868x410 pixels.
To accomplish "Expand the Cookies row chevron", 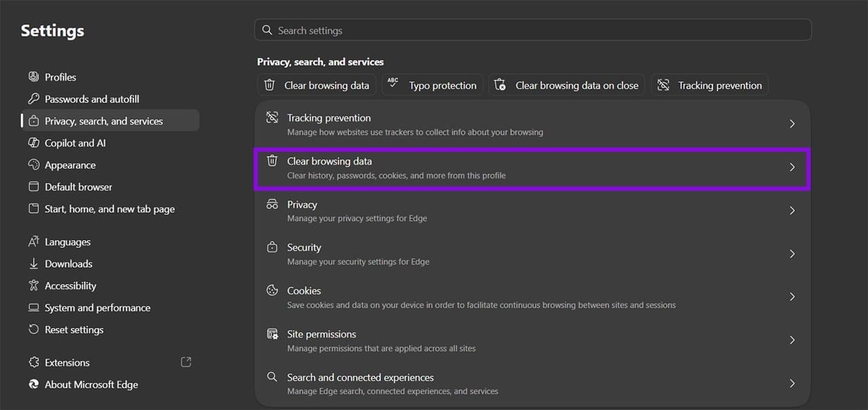I will pos(792,297).
